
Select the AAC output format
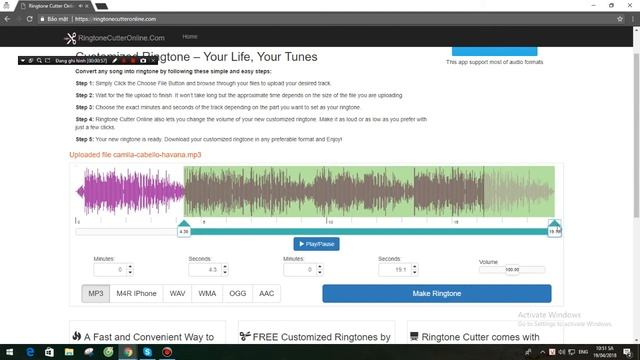tap(267, 293)
